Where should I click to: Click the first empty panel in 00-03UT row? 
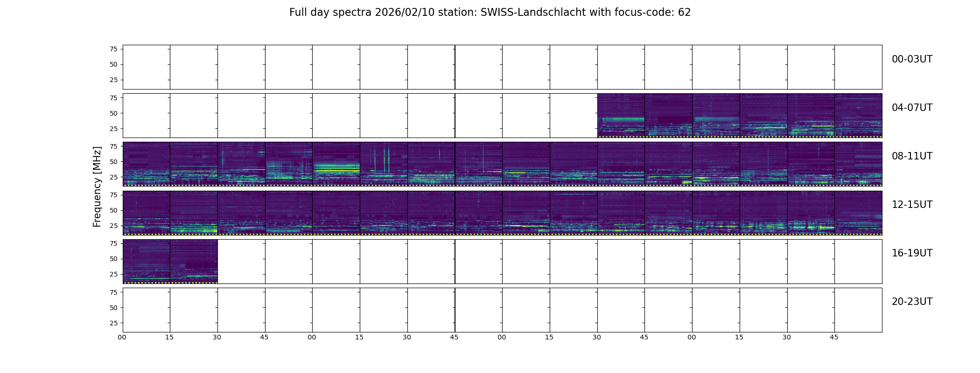click(146, 67)
